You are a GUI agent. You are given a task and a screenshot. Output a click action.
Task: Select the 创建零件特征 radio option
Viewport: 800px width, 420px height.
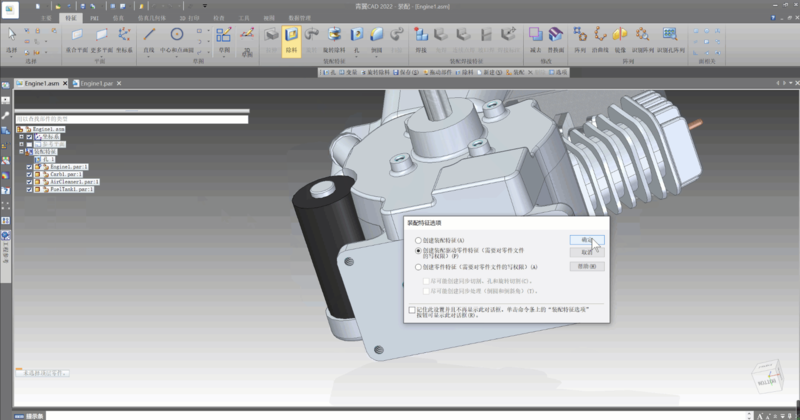click(x=418, y=267)
